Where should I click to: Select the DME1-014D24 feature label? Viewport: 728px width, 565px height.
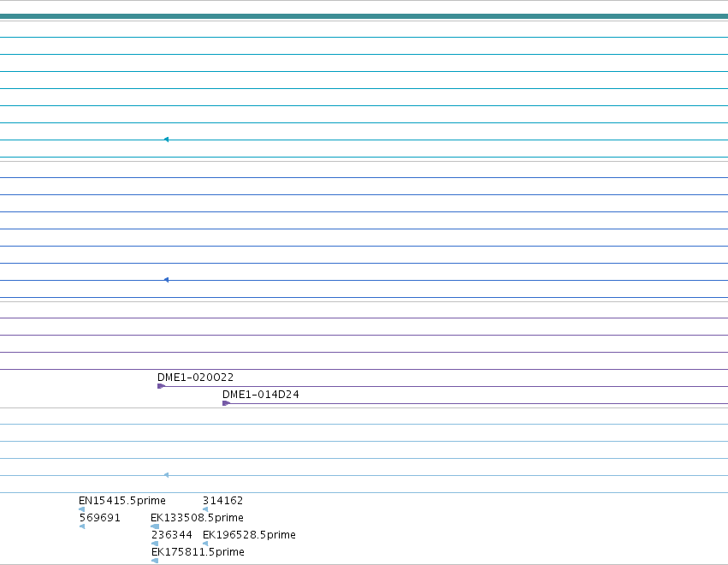[260, 395]
